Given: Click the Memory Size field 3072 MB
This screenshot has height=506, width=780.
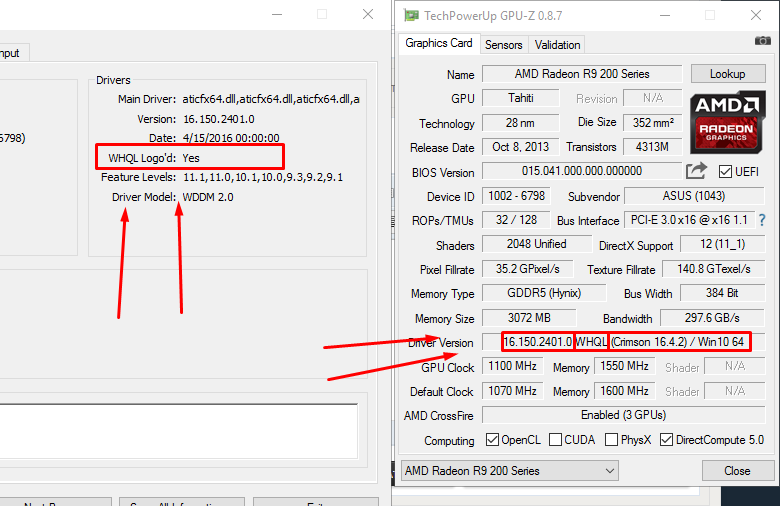Looking at the screenshot, I should coord(529,318).
